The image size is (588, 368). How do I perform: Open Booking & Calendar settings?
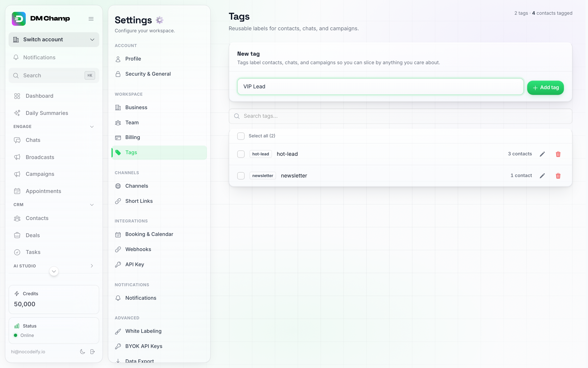159,234
